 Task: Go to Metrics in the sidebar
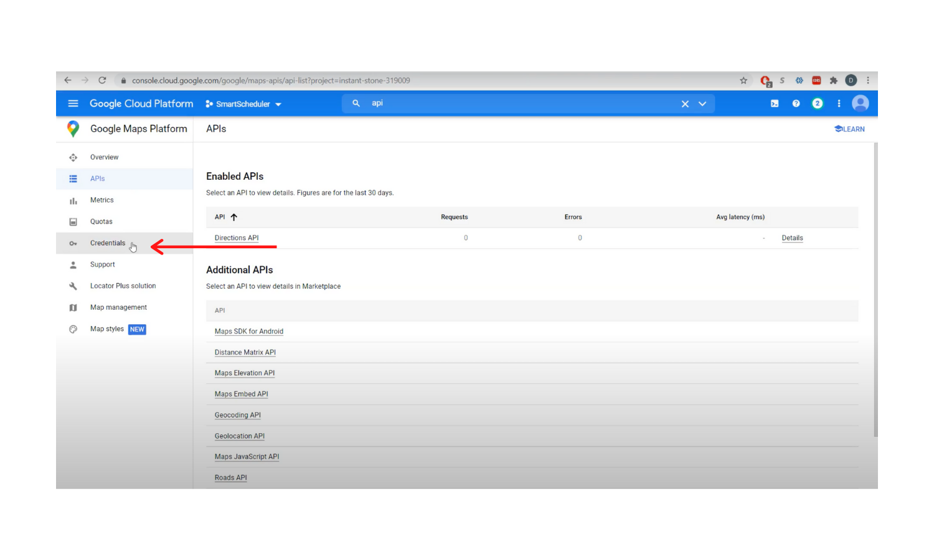102,200
